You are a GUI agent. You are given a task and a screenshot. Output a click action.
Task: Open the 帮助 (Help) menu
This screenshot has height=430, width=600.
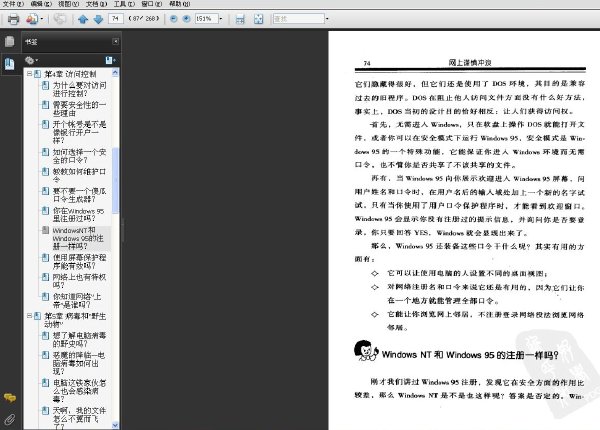[x=179, y=4]
